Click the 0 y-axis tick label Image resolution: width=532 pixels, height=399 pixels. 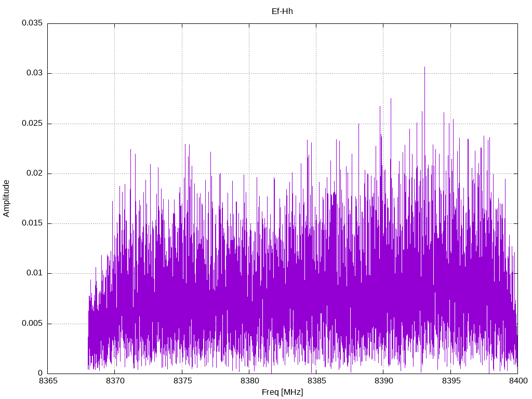click(41, 373)
